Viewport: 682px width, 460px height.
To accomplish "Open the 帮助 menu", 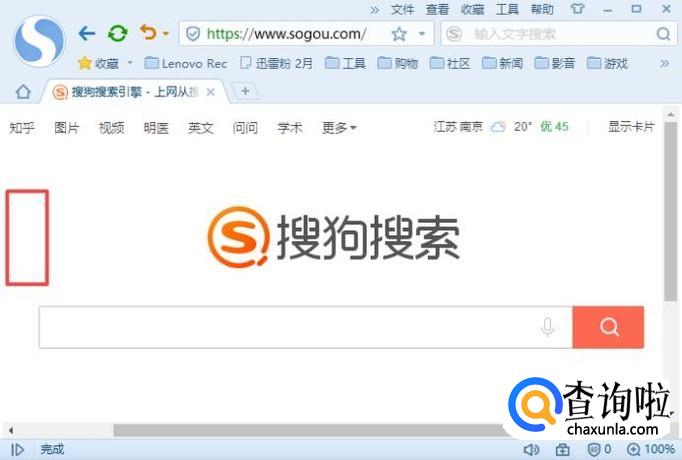I will click(x=542, y=9).
